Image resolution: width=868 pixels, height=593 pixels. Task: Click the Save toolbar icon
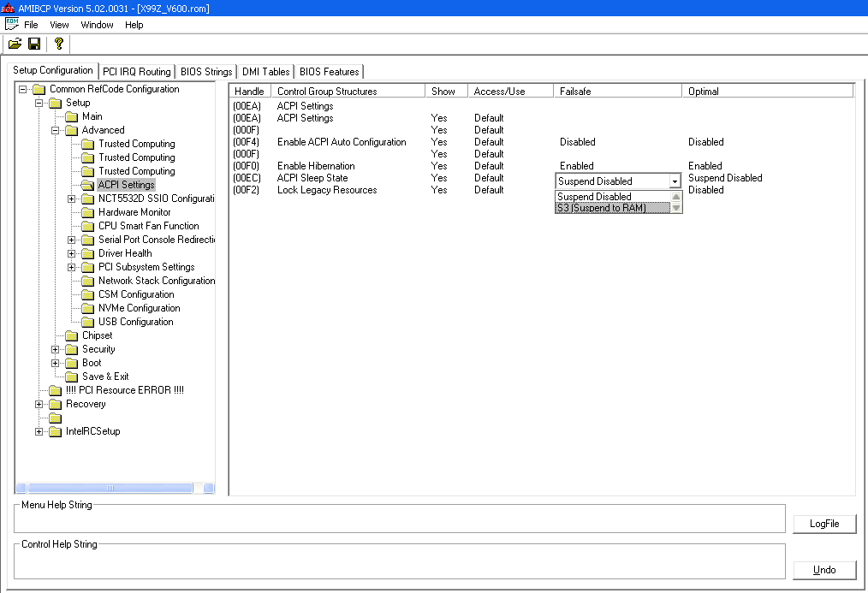pos(34,43)
